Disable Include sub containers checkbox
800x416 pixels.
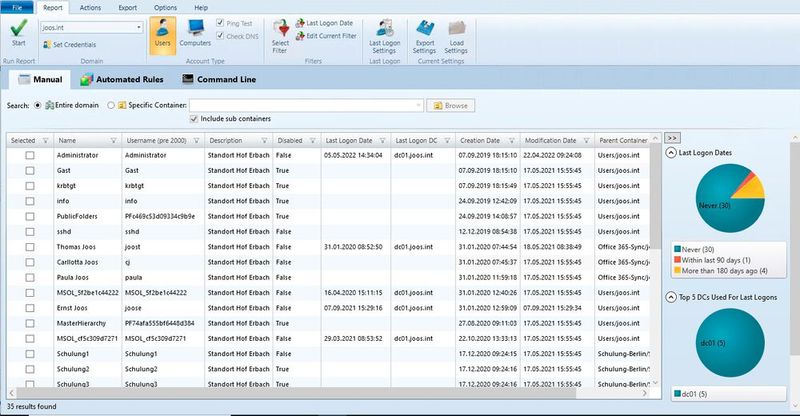(x=194, y=119)
